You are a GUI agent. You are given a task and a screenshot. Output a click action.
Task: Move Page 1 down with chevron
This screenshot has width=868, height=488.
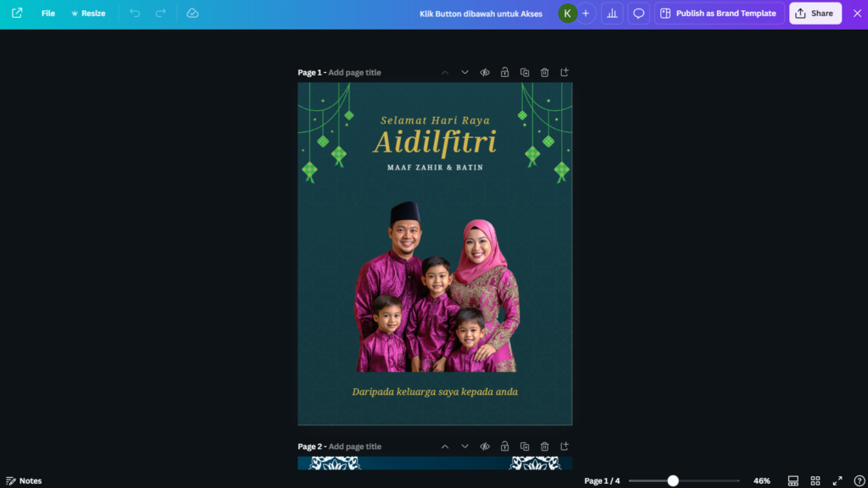click(x=465, y=73)
